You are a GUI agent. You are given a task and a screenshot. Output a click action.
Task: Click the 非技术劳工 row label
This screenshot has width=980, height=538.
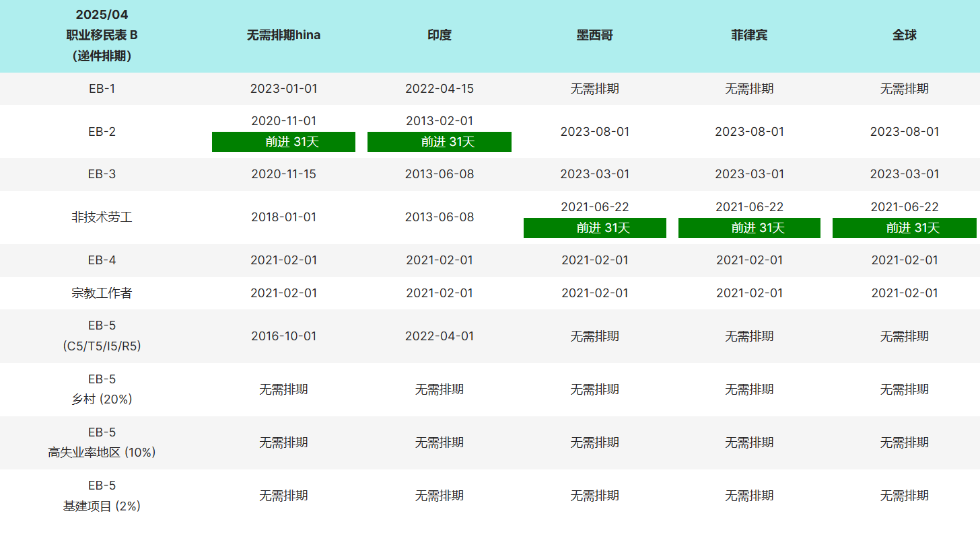click(102, 217)
